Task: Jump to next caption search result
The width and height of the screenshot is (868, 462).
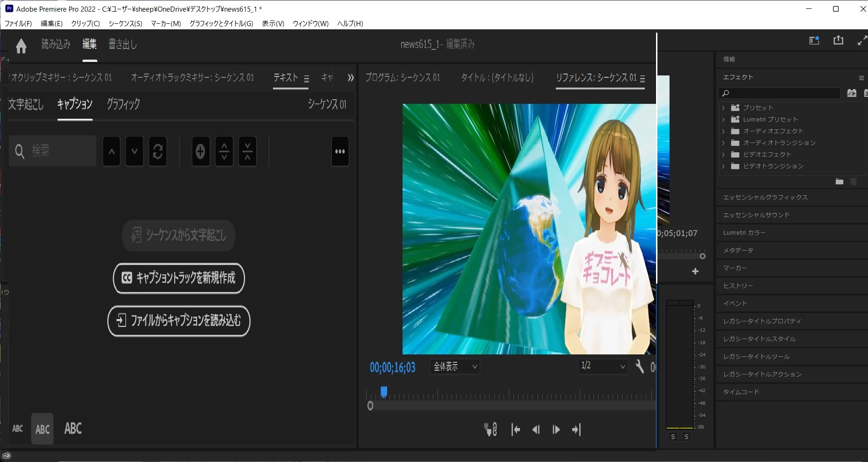Action: click(x=135, y=151)
